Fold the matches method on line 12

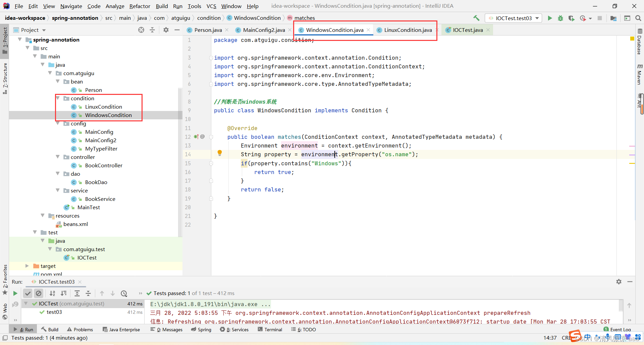coord(211,137)
